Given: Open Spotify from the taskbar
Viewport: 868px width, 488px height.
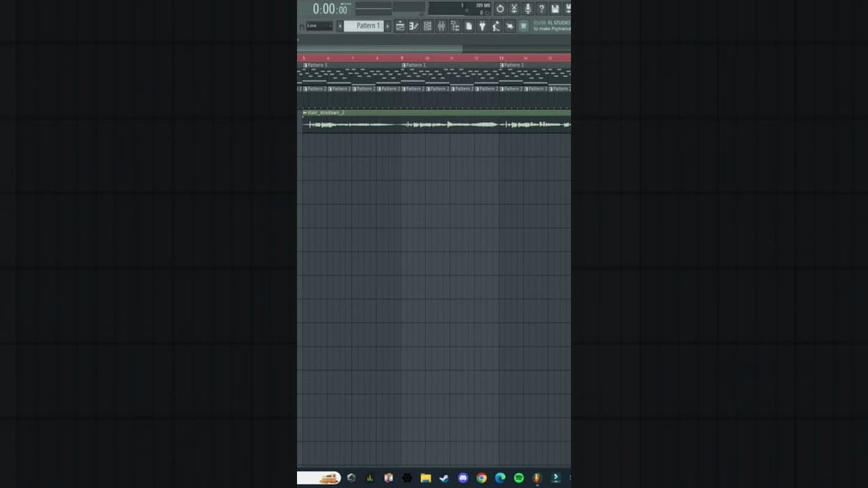Looking at the screenshot, I should (x=519, y=478).
